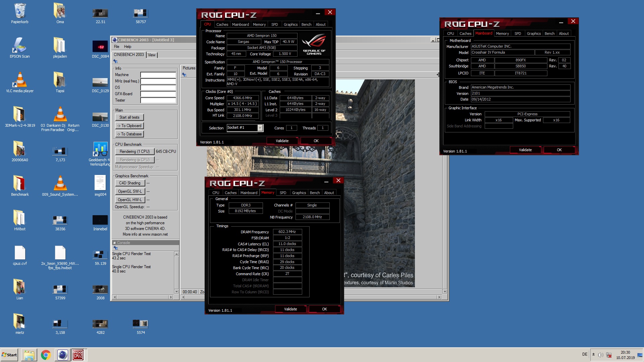The height and width of the screenshot is (362, 644).
Task: Click the To Clipboard button
Action: click(129, 126)
